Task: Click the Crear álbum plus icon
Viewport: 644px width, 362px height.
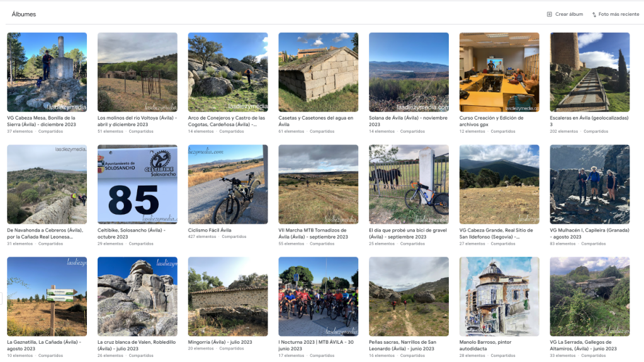Action: coord(549,14)
